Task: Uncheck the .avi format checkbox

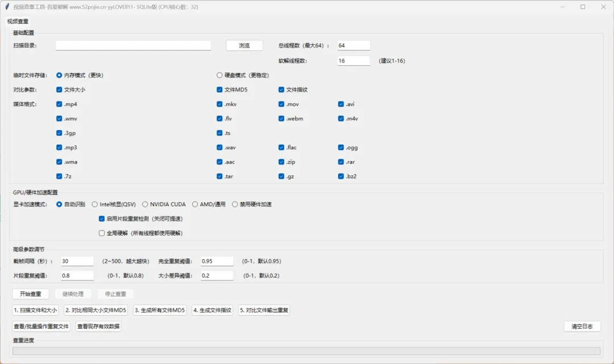Action: pyautogui.click(x=341, y=104)
